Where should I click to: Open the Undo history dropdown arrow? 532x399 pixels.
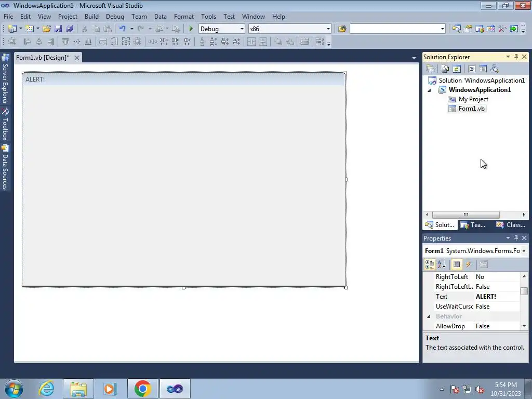point(131,29)
